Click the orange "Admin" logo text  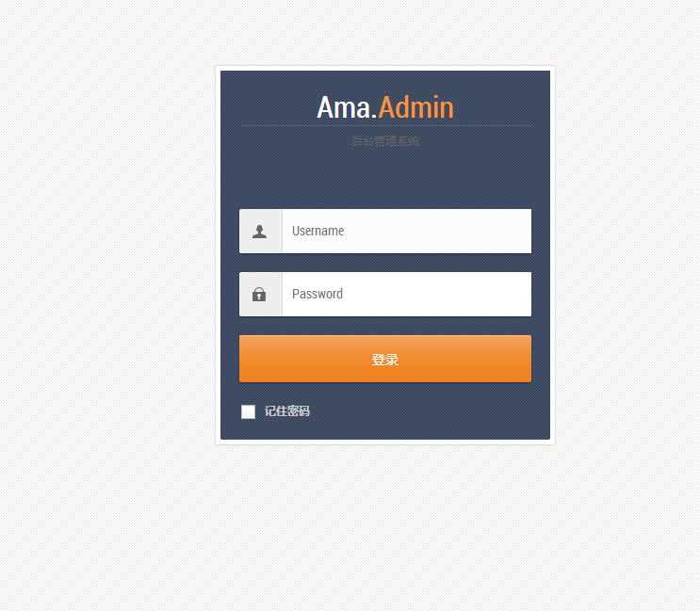click(415, 107)
